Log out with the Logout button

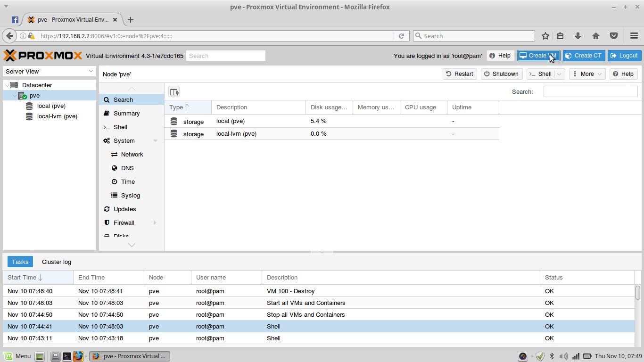624,56
